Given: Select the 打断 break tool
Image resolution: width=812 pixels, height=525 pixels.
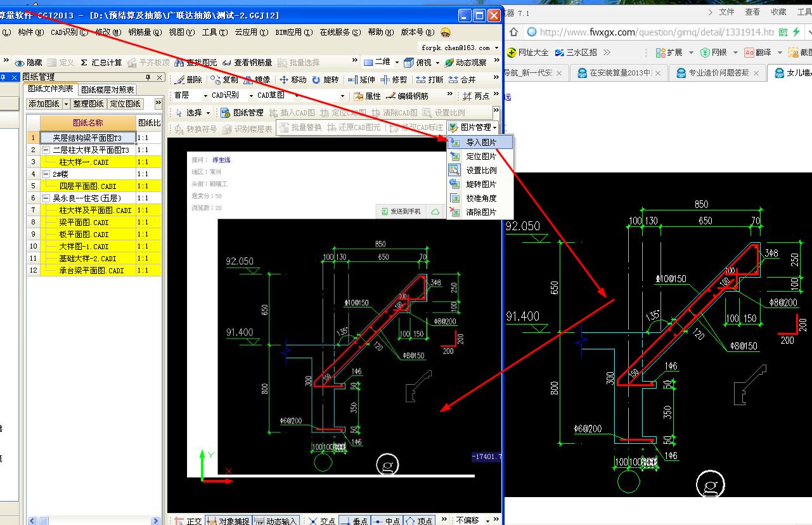Looking at the screenshot, I should coord(430,79).
